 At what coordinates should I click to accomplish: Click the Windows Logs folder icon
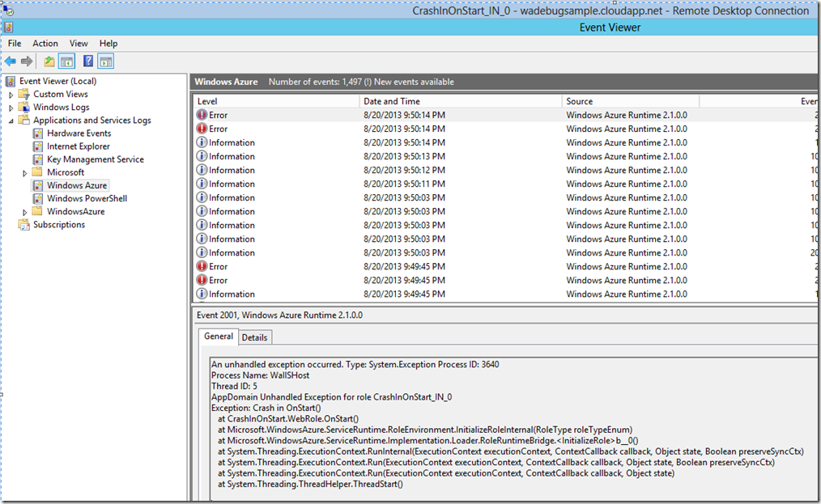coord(24,108)
